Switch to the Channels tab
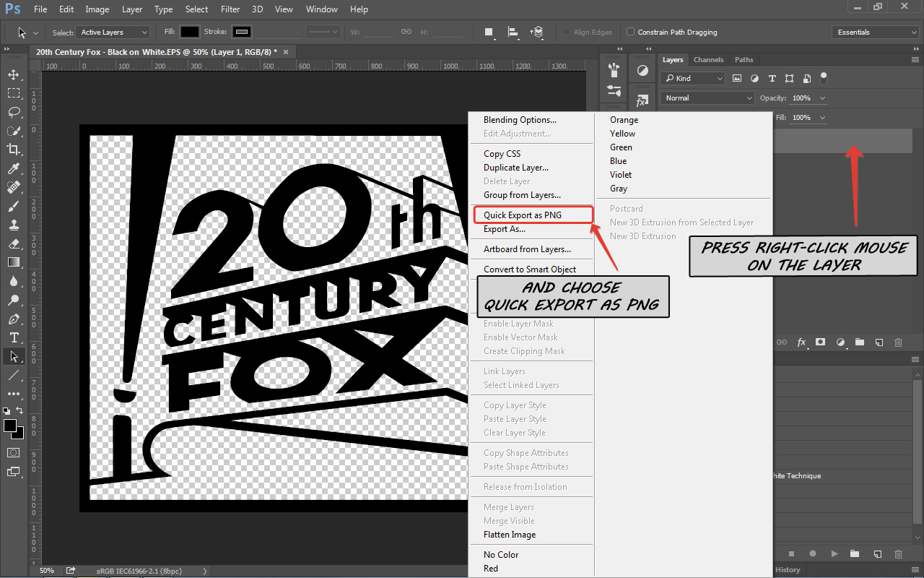924x578 pixels. (x=709, y=59)
